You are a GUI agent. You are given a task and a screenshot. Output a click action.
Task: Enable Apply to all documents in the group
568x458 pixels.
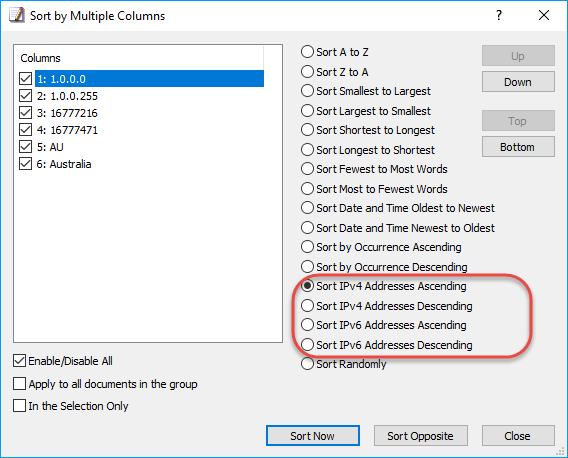pyautogui.click(x=19, y=384)
